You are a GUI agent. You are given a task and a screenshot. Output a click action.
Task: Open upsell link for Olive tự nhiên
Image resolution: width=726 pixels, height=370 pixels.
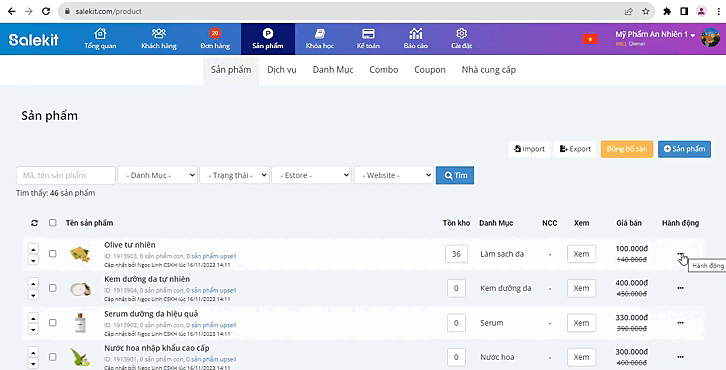point(211,256)
